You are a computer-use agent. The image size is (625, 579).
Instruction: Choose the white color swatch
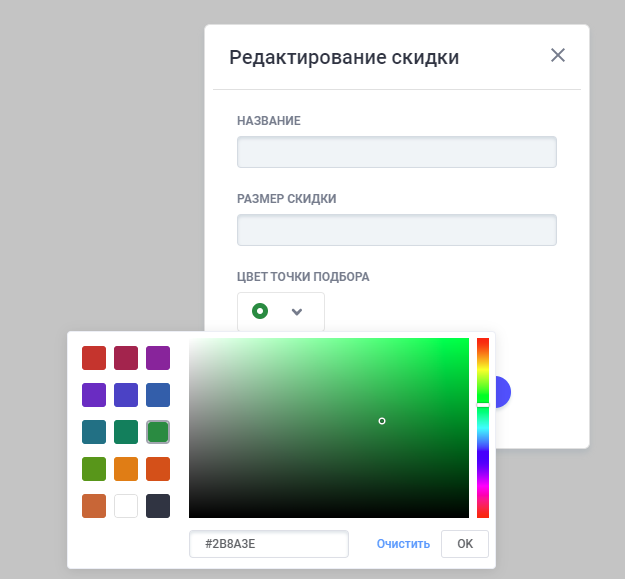click(126, 506)
